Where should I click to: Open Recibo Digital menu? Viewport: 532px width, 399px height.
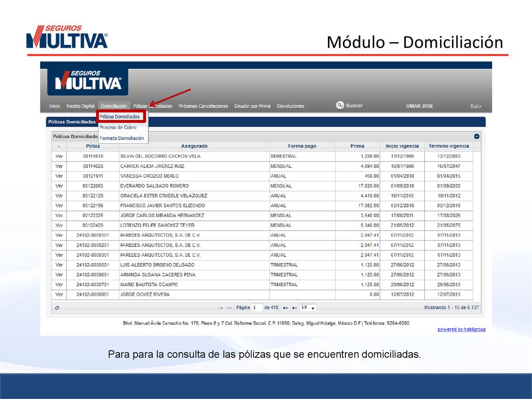coord(81,106)
